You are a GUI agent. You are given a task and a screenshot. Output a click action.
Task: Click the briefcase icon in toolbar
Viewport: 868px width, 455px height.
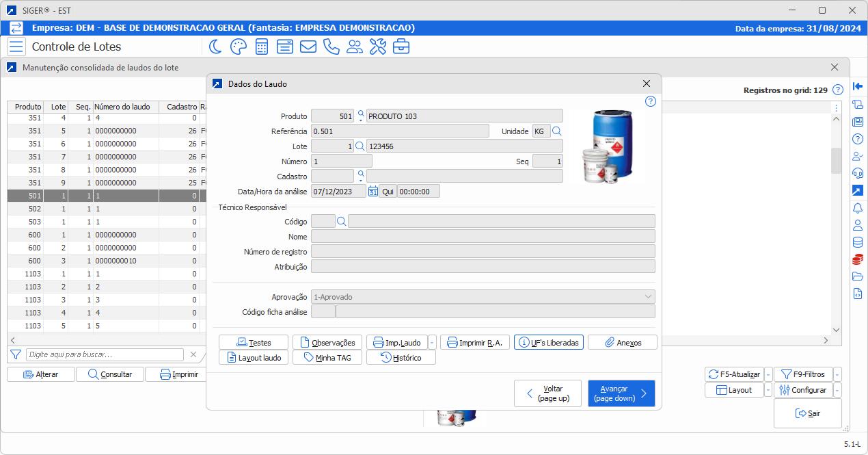[401, 47]
